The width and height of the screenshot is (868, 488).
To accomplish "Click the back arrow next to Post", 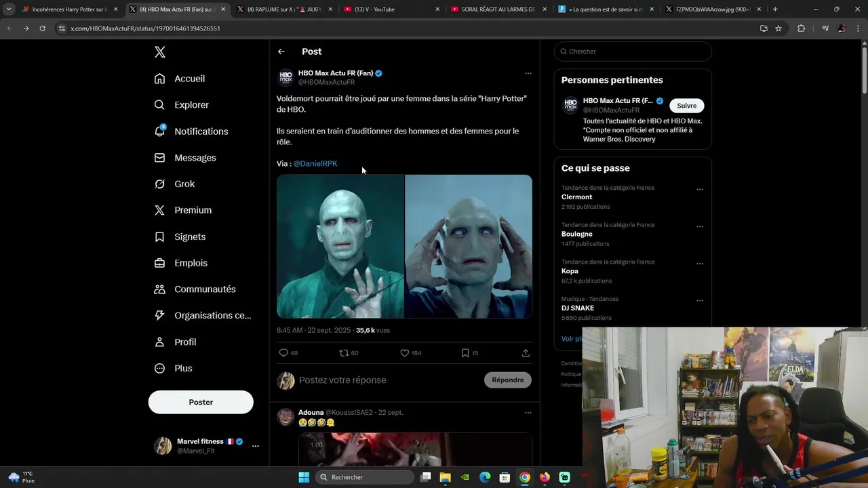I will 281,52.
